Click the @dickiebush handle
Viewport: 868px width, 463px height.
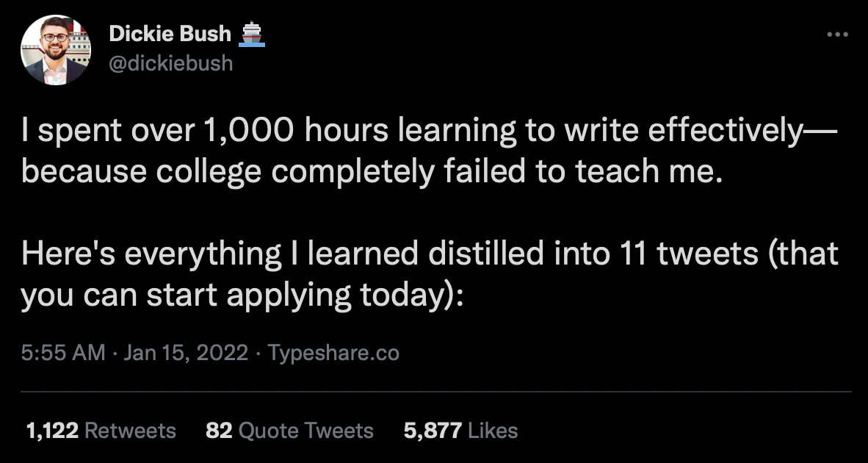tap(170, 63)
